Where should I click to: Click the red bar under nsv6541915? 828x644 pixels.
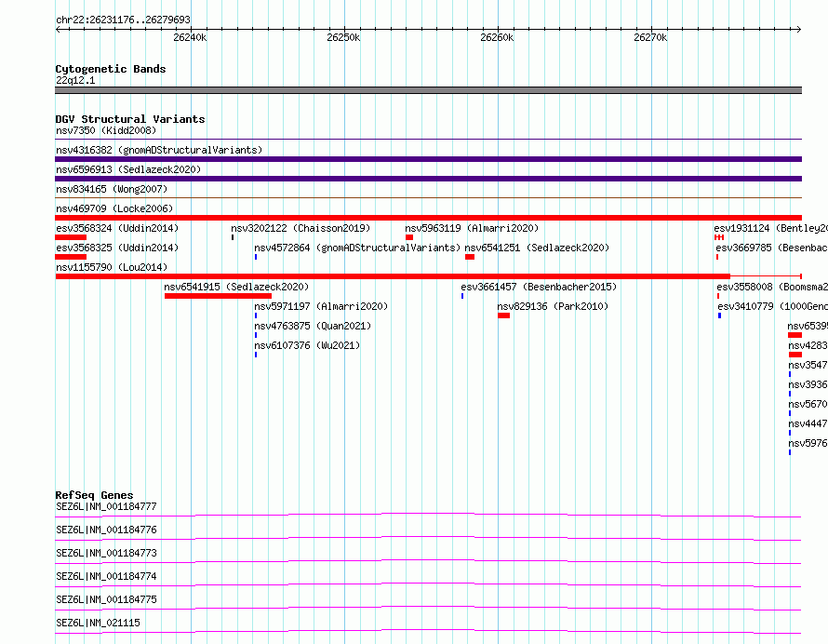pyautogui.click(x=218, y=296)
